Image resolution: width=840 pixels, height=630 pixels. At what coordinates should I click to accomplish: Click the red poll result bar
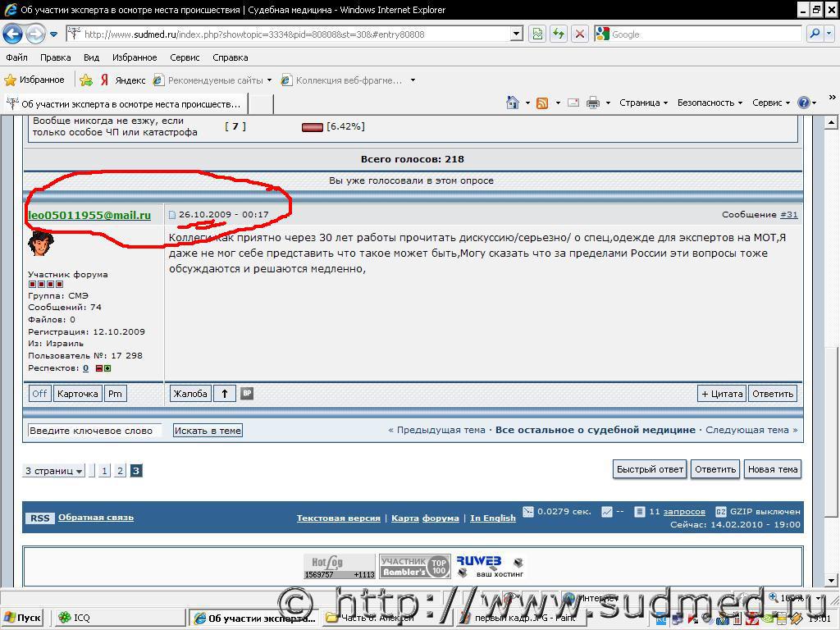click(x=312, y=127)
